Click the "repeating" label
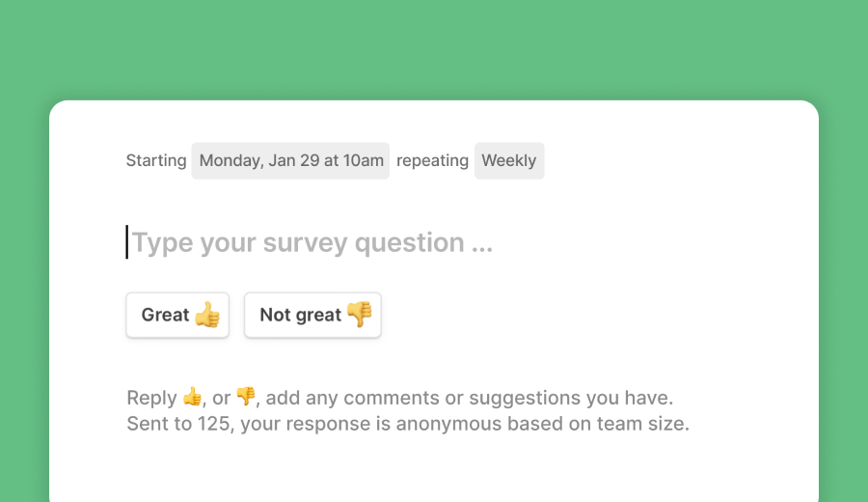This screenshot has height=502, width=868. pos(432,161)
